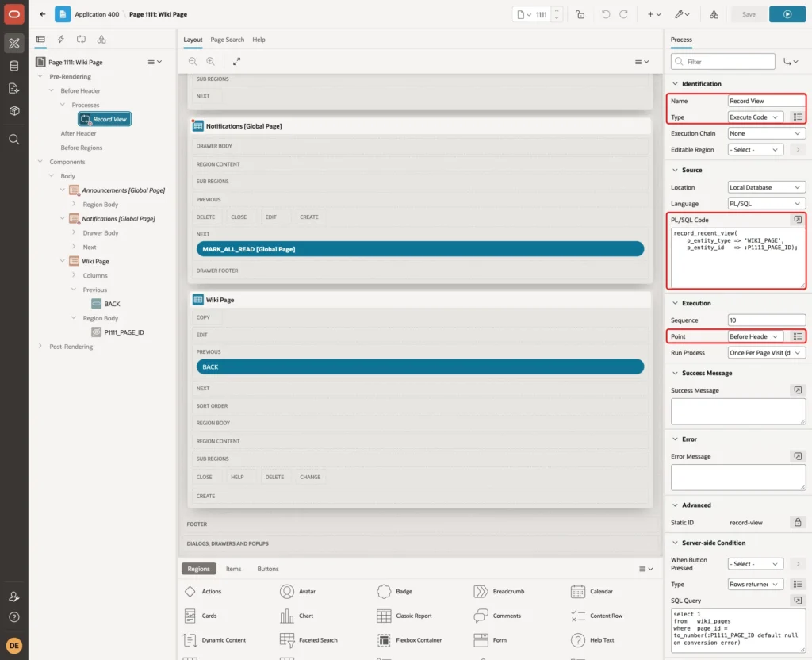Open the tree pane hamburger menu

pos(155,62)
